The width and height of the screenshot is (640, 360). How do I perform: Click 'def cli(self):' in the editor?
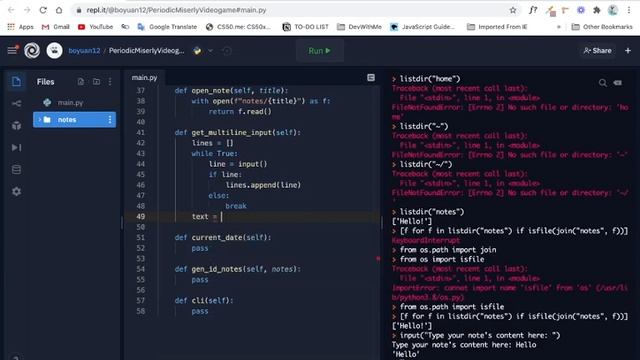pyautogui.click(x=204, y=301)
